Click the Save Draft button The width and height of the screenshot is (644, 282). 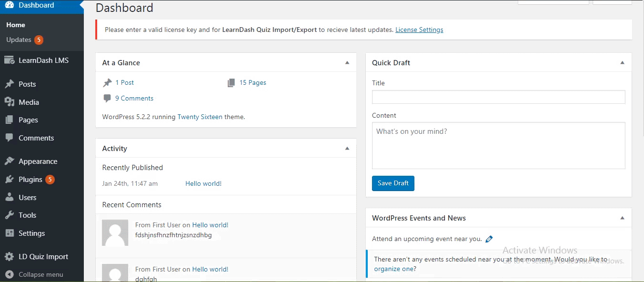point(393,183)
